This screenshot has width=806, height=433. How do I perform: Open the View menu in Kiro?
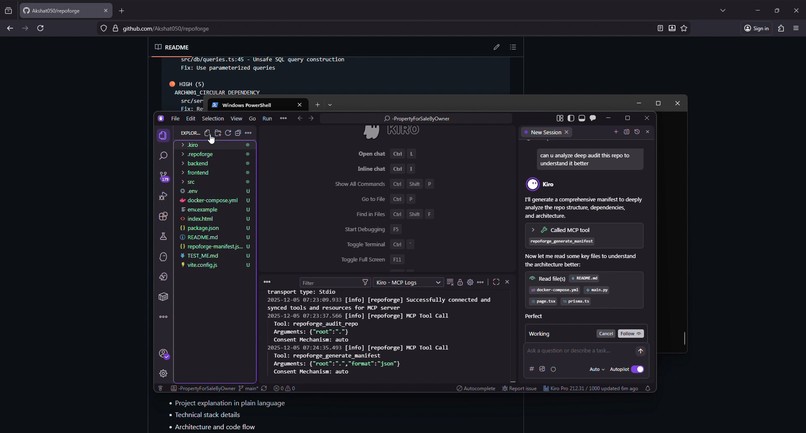[x=236, y=118]
